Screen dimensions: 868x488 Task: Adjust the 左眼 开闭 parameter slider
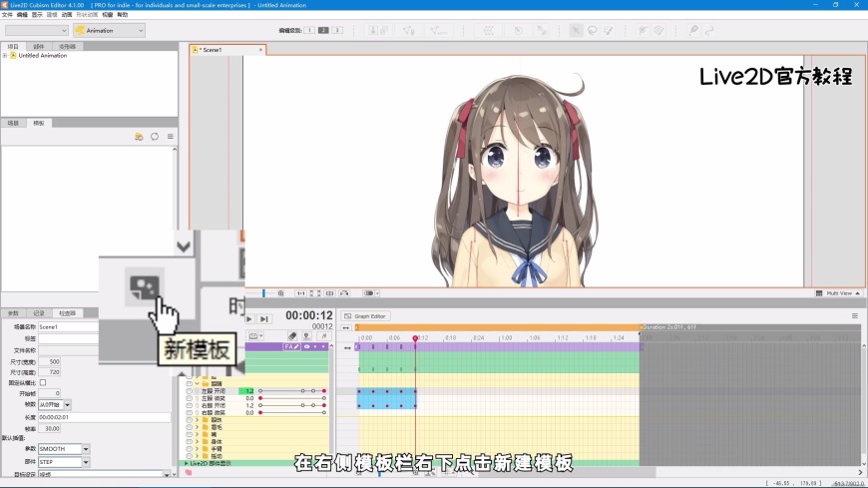[291, 391]
